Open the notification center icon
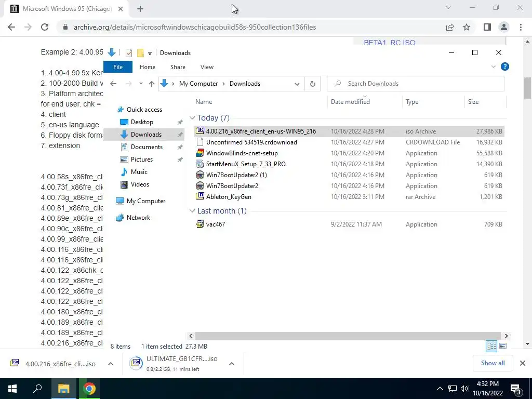532x399 pixels. 516,389
